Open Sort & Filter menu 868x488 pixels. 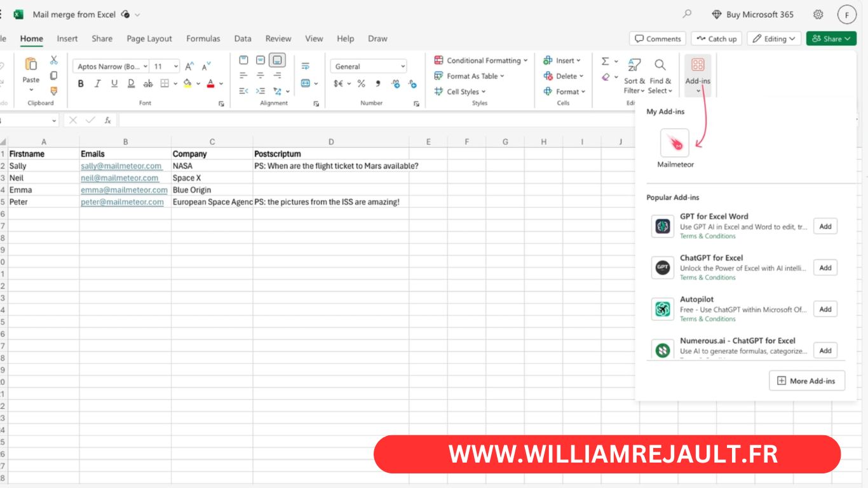click(634, 76)
